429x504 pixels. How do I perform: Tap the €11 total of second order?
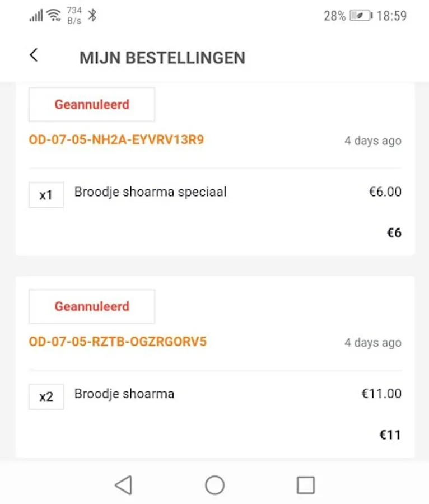(x=391, y=435)
